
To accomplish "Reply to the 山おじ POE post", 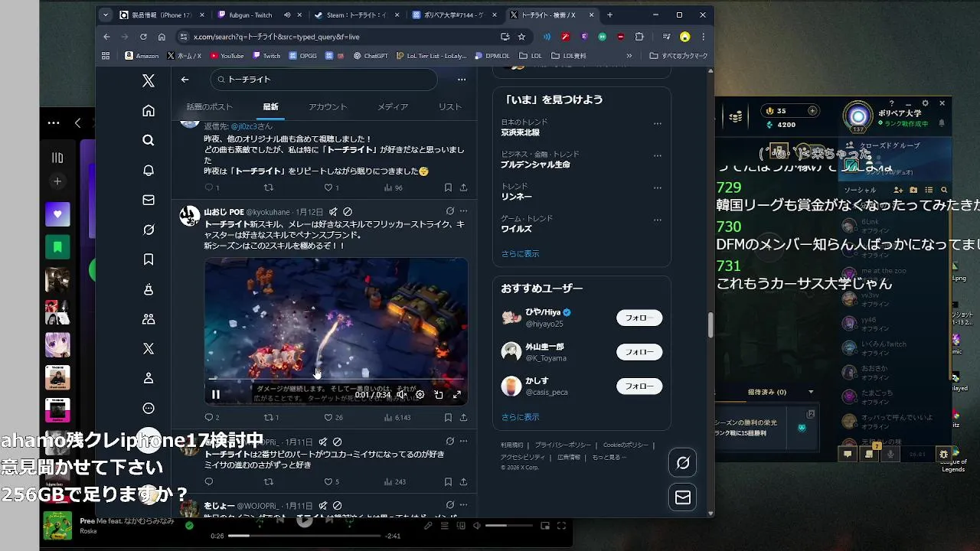I will tap(208, 417).
